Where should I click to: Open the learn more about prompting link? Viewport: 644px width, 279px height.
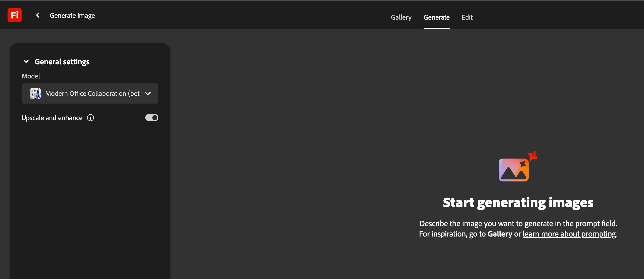569,234
